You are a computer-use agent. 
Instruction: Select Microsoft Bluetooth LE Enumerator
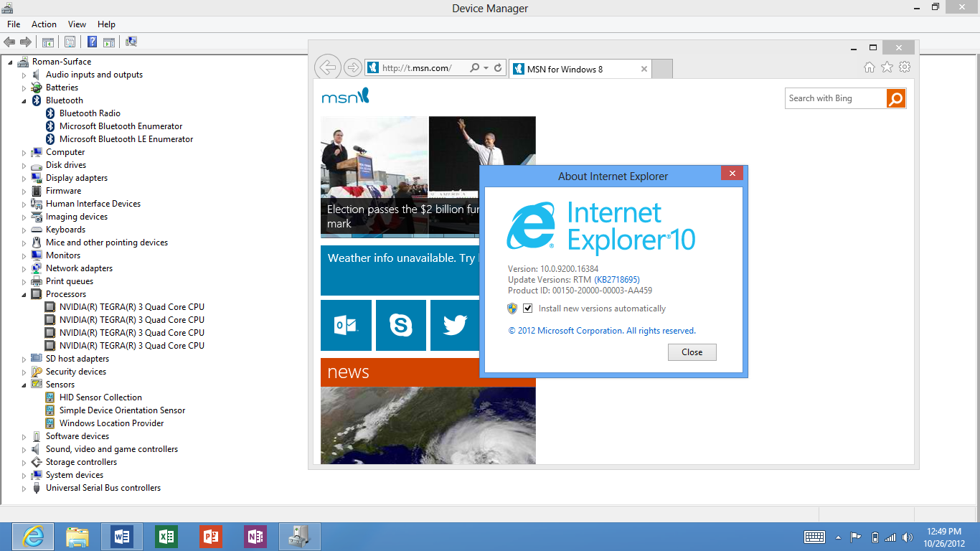(126, 139)
